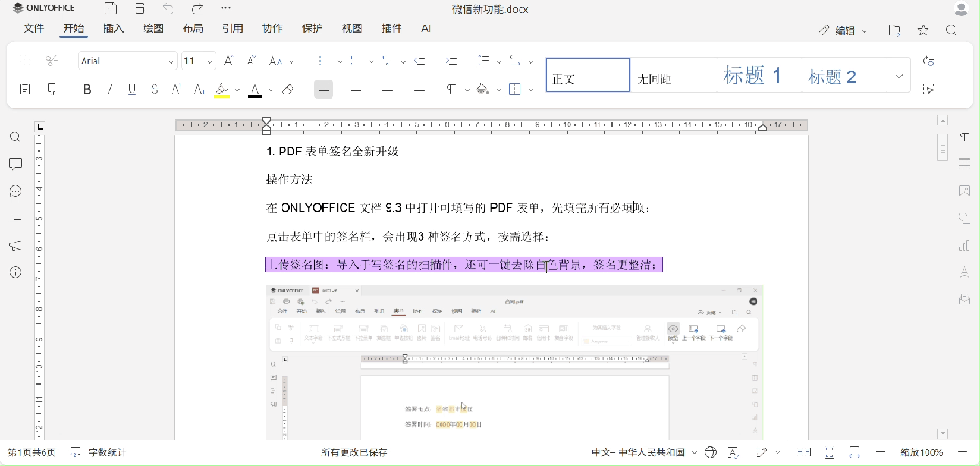Click the replace icon right of styles gallery
Viewport: 980px width, 466px height.
click(x=928, y=61)
